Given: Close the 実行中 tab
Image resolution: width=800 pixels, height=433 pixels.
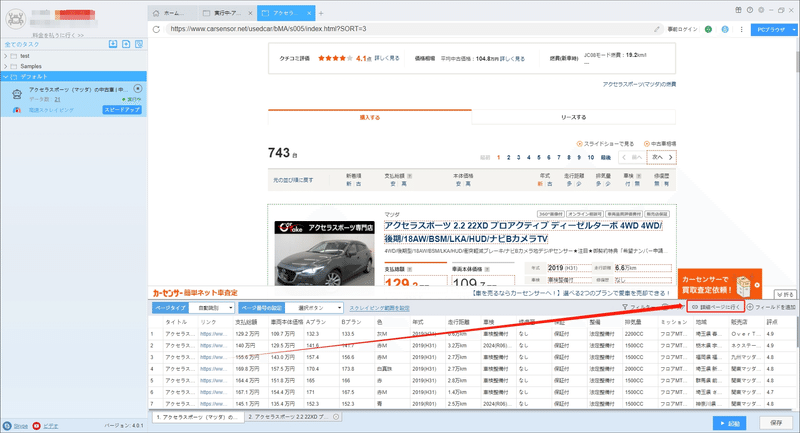Looking at the screenshot, I should point(250,13).
